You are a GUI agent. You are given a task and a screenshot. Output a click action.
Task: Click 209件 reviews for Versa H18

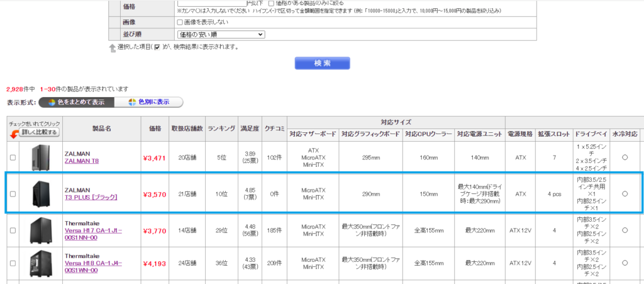point(274,263)
